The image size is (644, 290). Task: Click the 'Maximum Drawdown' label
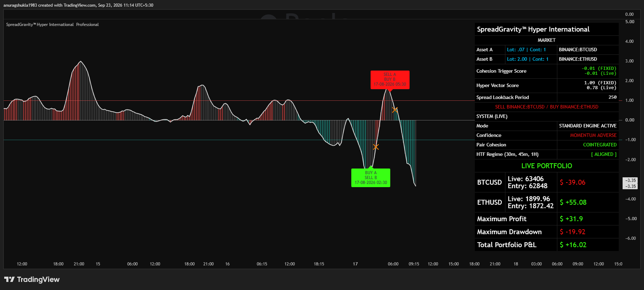(509, 232)
